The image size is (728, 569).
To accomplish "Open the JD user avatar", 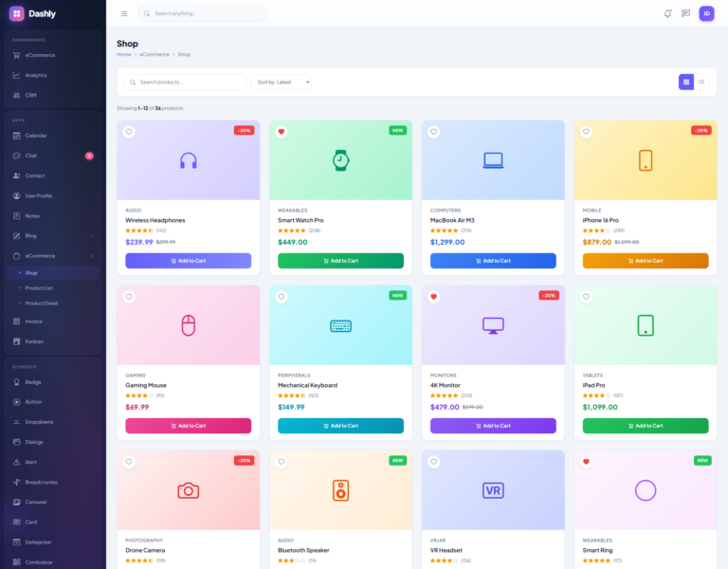I will [706, 13].
